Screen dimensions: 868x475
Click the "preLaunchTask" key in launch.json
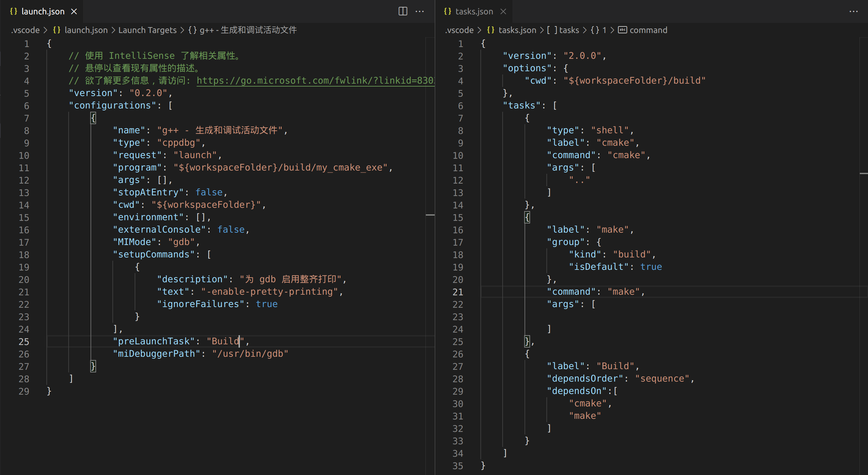click(x=154, y=341)
